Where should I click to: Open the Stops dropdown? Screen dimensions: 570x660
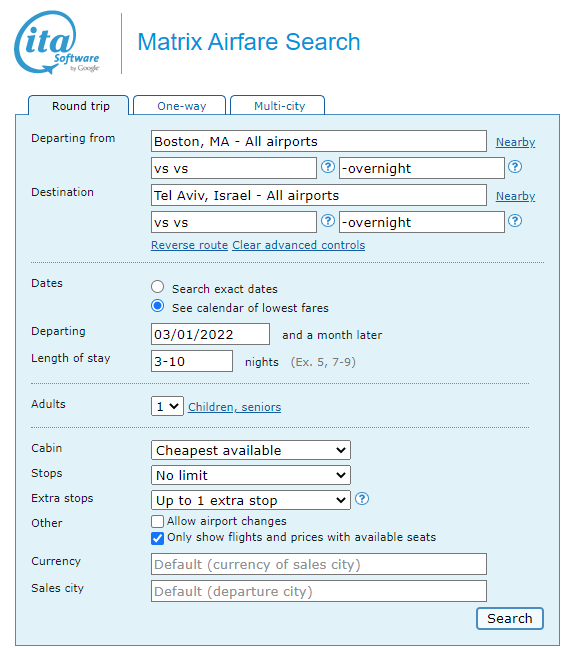pyautogui.click(x=250, y=475)
